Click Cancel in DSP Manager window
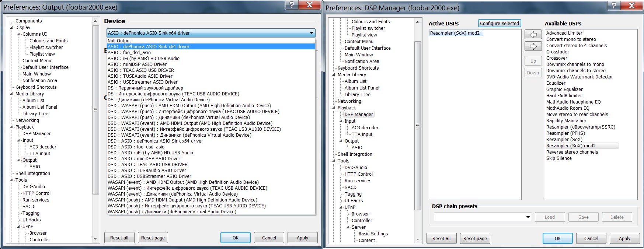Screen dimensions: 644x249 click(x=591, y=238)
